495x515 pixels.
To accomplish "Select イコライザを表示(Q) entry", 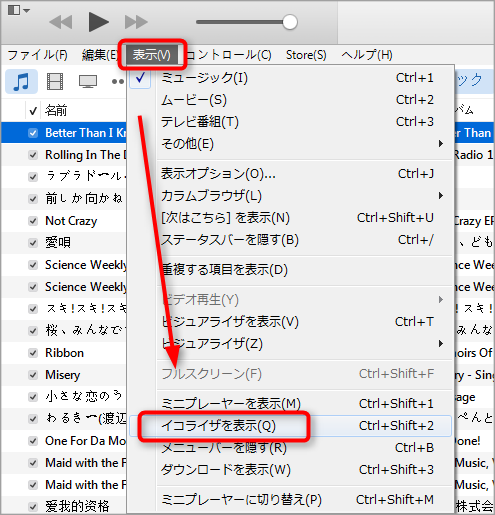I will coord(289,426).
